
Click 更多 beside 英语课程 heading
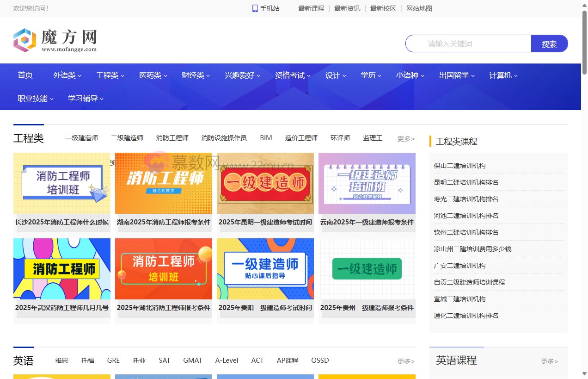click(x=549, y=361)
